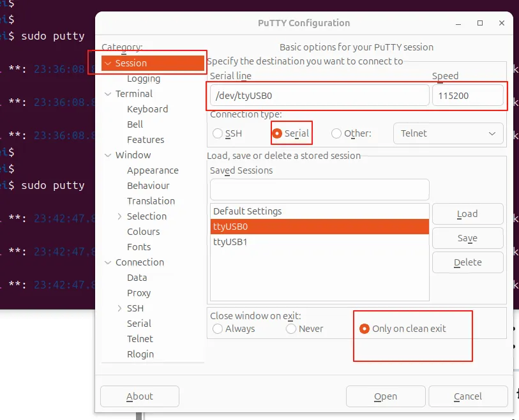Viewport: 519px width, 420px height.
Task: Open the Data category under Connection
Action: click(x=137, y=278)
